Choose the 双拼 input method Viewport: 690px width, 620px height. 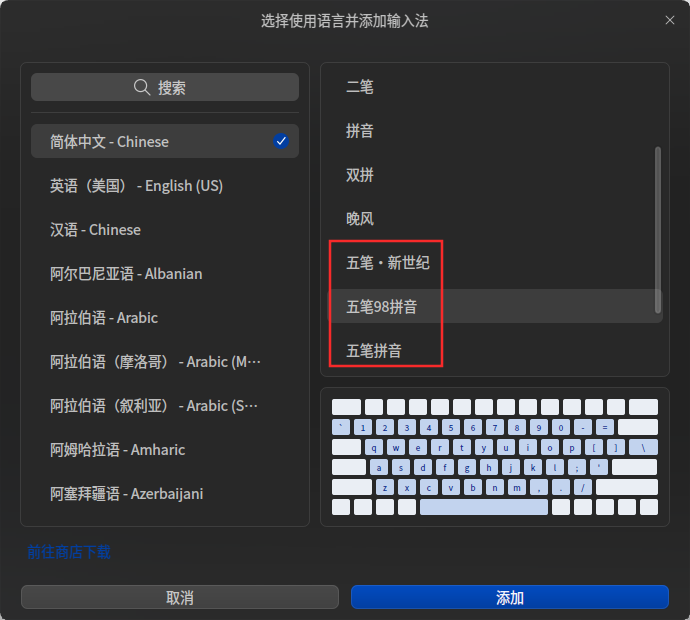(x=495, y=175)
